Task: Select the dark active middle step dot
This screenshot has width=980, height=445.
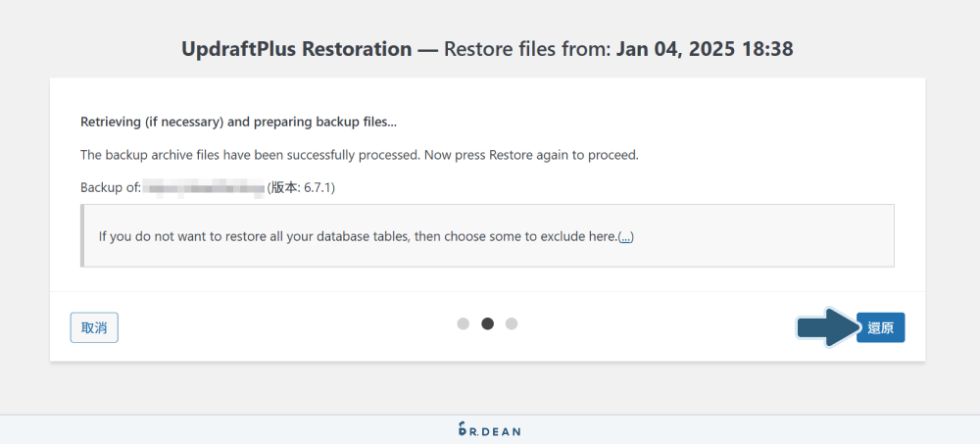Action: tap(487, 323)
